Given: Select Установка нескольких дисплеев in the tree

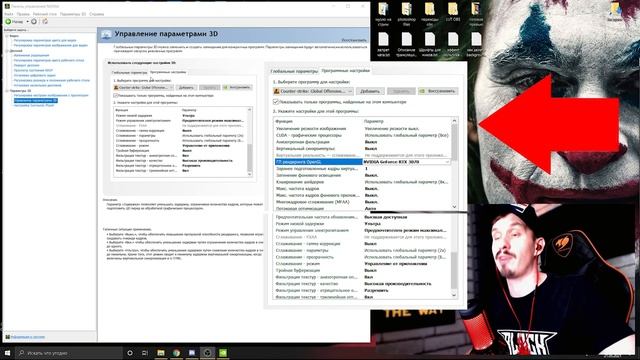Looking at the screenshot, I should click(38, 85).
